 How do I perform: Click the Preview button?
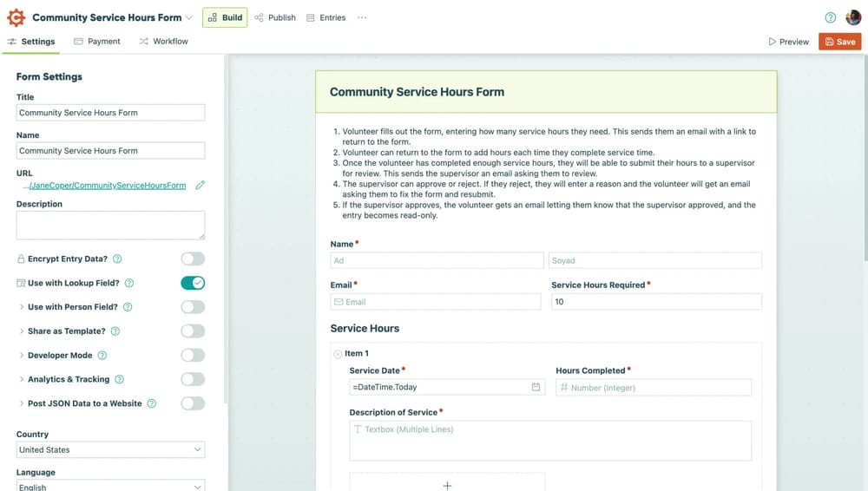point(788,42)
